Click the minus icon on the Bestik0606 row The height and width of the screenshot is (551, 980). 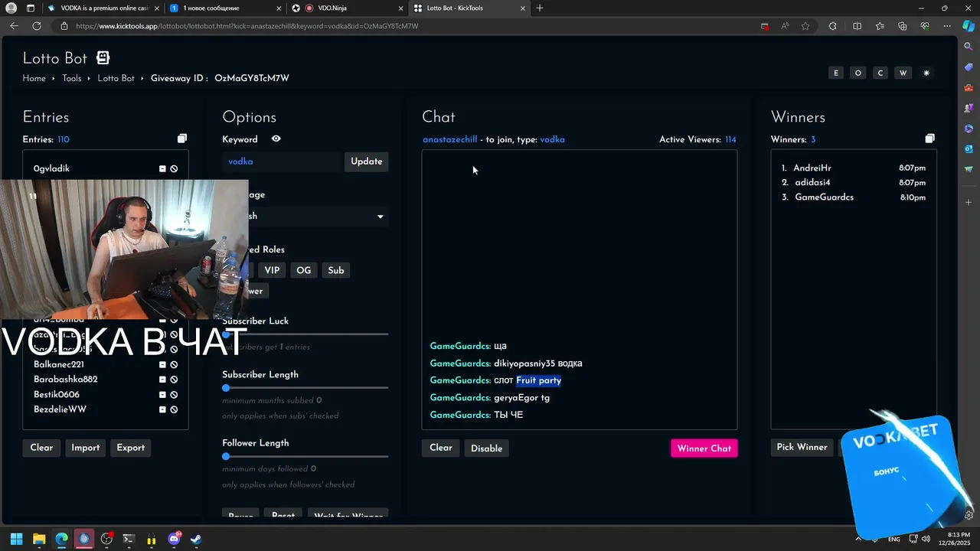pyautogui.click(x=162, y=395)
